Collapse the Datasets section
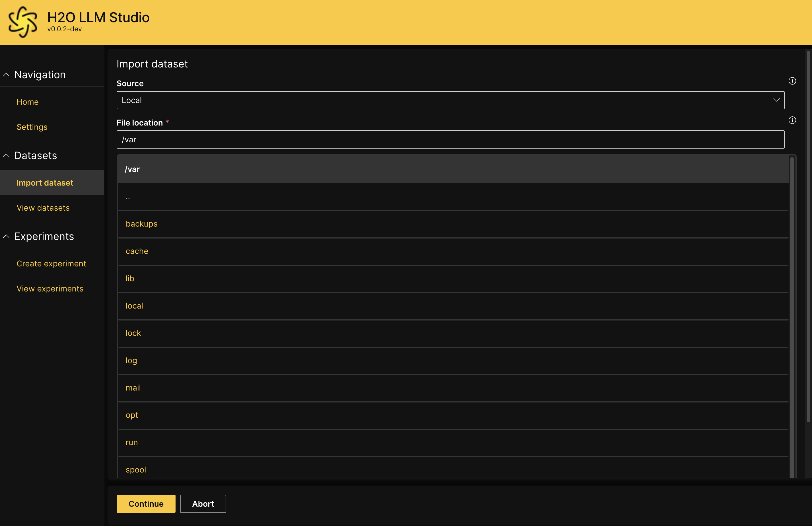812x526 pixels. [7, 156]
